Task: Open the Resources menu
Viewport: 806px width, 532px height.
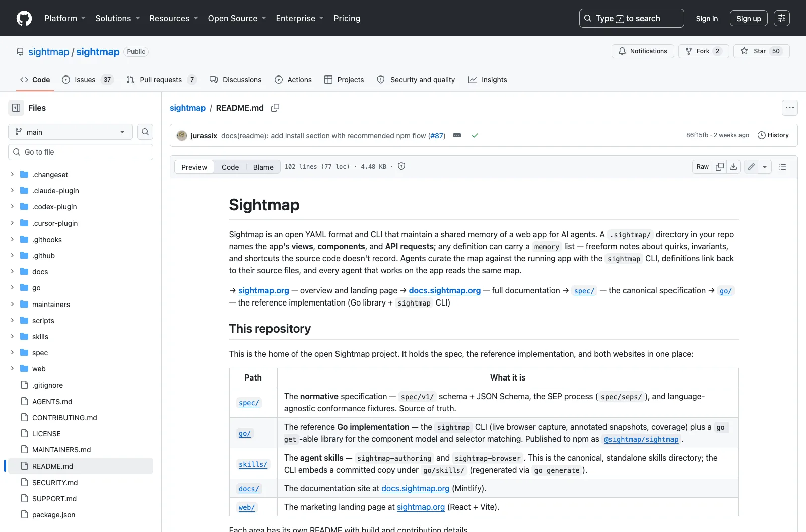Action: (x=174, y=18)
